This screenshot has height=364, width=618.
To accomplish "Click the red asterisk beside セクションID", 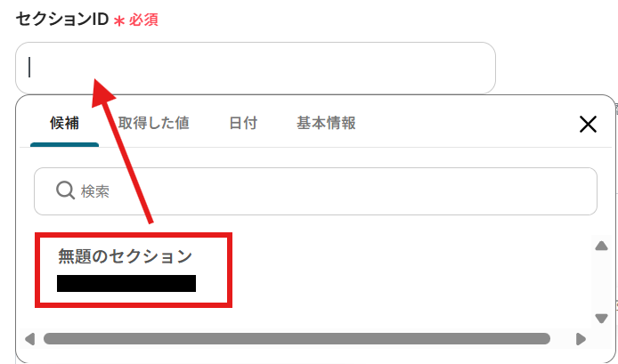I will pos(118,20).
